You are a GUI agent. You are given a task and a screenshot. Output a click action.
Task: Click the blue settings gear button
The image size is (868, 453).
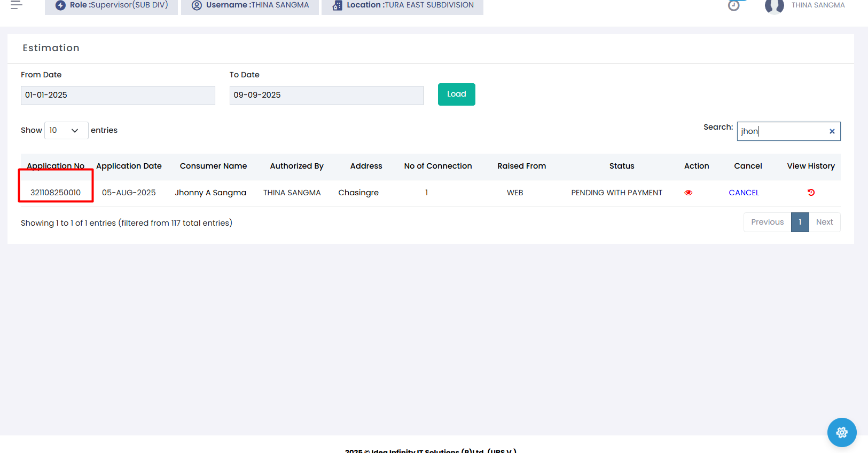pos(841,432)
